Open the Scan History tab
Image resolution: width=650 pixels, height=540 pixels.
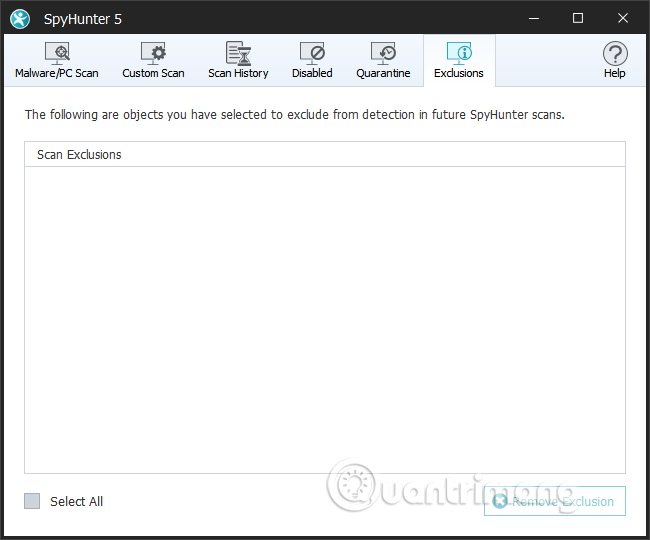(x=238, y=61)
